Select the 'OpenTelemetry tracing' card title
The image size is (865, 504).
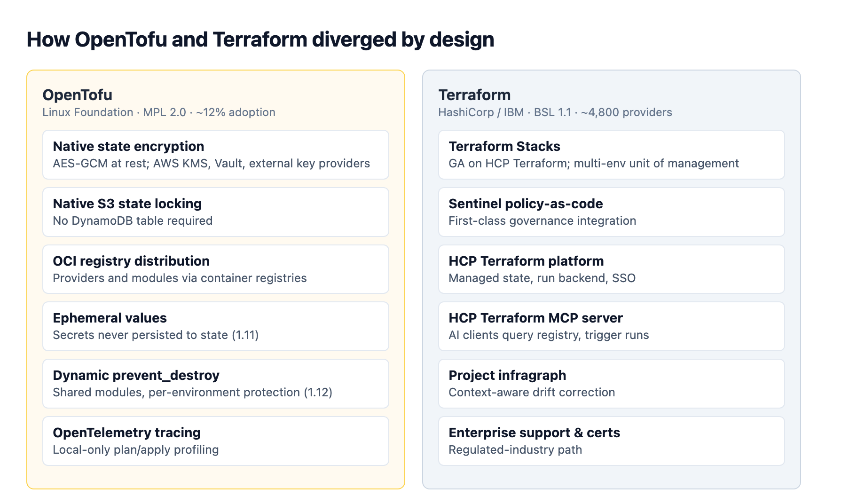[x=127, y=433]
